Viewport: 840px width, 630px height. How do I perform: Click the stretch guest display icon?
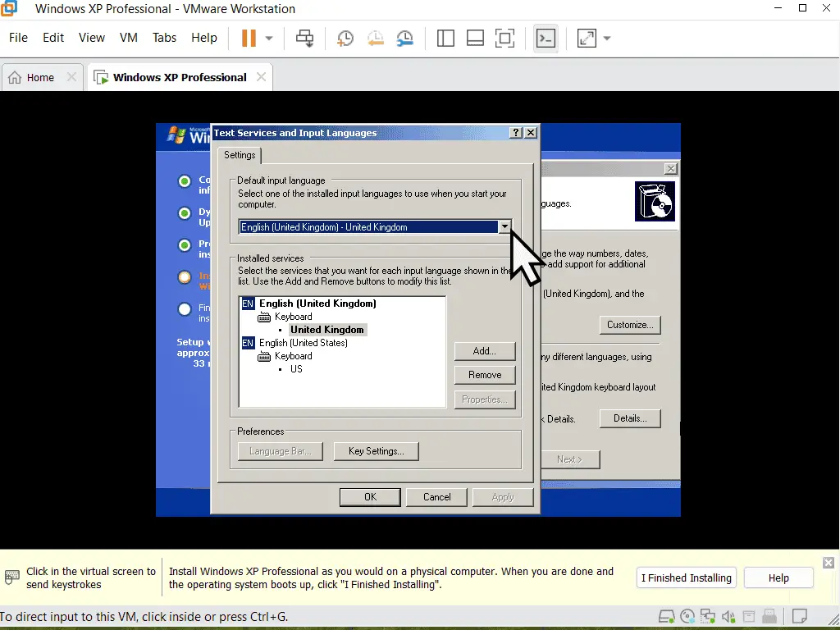[587, 38]
